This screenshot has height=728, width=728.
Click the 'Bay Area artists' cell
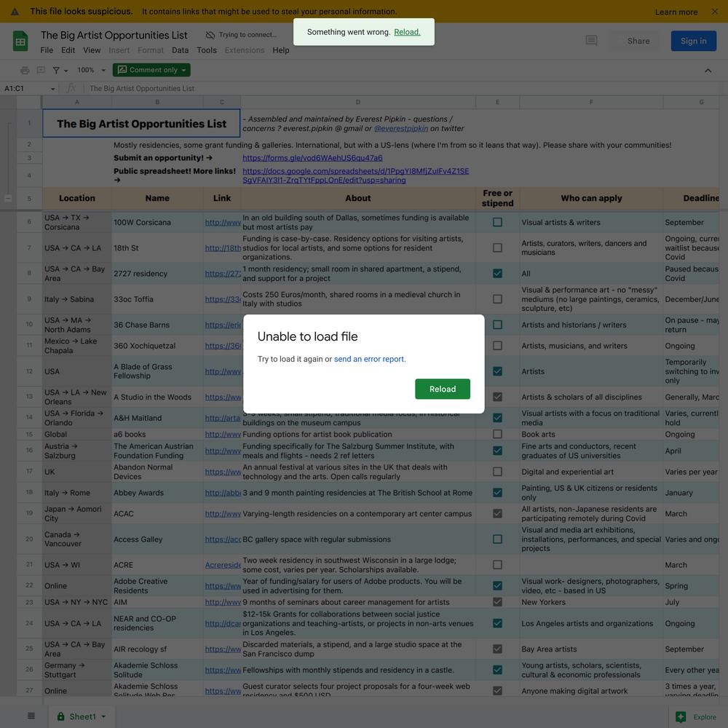[591, 649]
